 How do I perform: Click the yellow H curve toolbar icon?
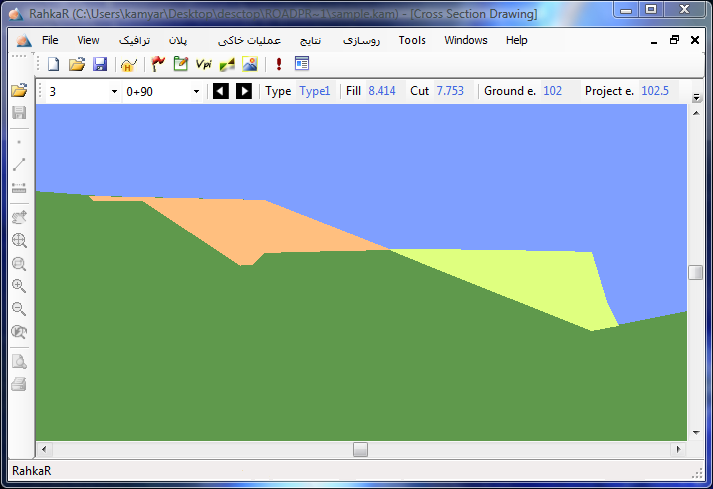129,64
